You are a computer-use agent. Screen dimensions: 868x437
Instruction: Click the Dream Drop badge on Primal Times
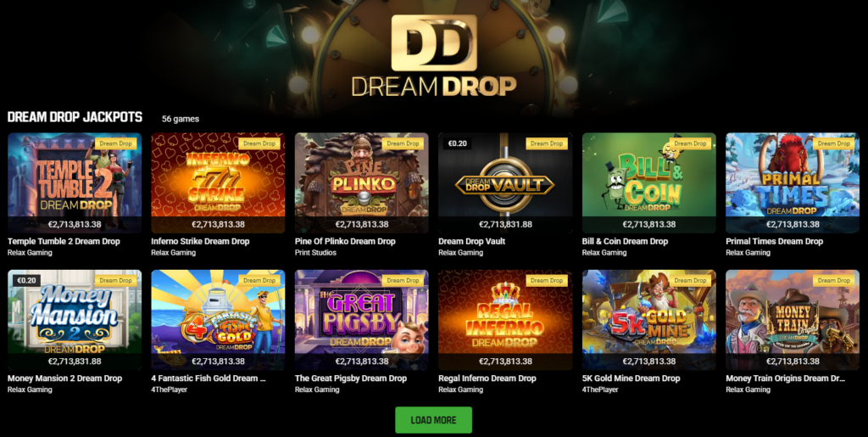click(x=834, y=143)
